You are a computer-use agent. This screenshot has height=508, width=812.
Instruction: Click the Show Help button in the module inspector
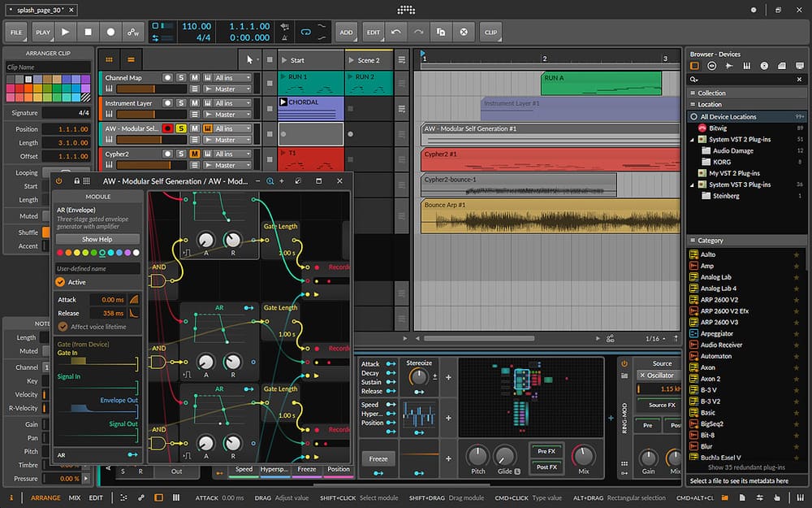tap(97, 239)
